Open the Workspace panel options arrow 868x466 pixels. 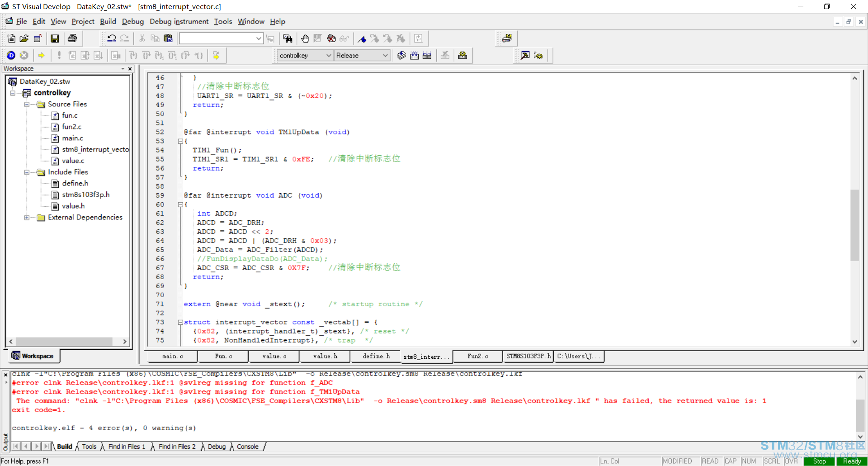123,69
